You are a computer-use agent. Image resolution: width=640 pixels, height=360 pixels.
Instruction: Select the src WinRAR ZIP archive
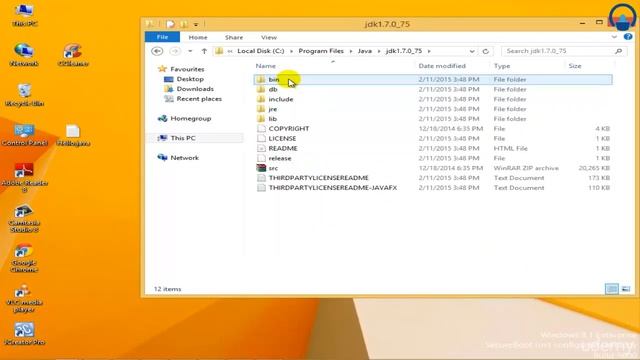tap(433, 168)
